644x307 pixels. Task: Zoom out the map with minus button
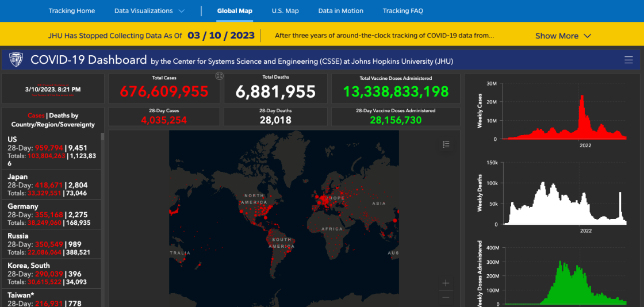[x=446, y=298]
